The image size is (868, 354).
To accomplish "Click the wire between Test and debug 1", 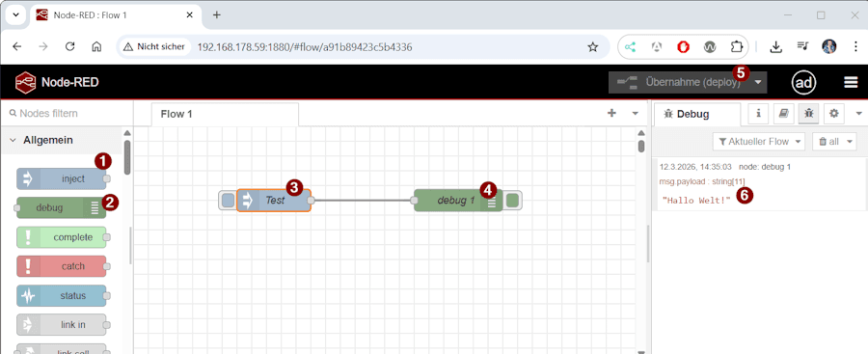I will coord(363,201).
